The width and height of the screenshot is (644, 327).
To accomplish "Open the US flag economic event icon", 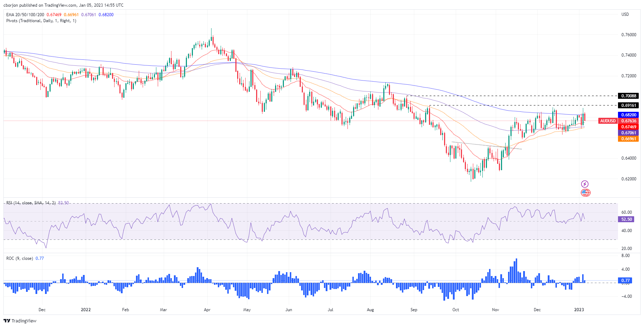I will pyautogui.click(x=585, y=192).
